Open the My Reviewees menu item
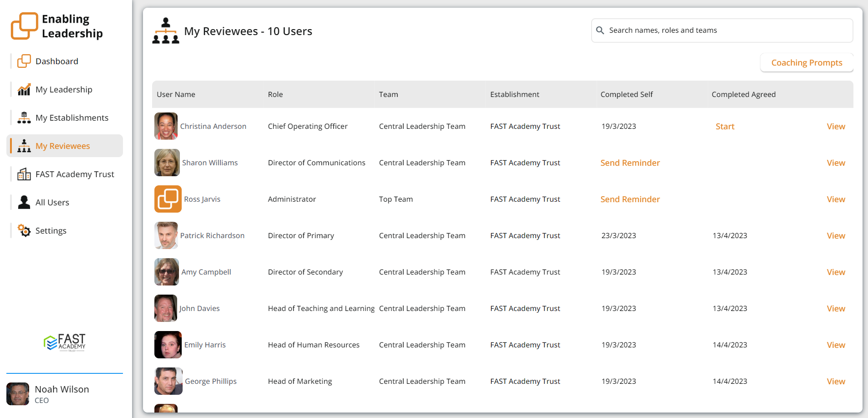The height and width of the screenshot is (418, 868). pos(63,146)
